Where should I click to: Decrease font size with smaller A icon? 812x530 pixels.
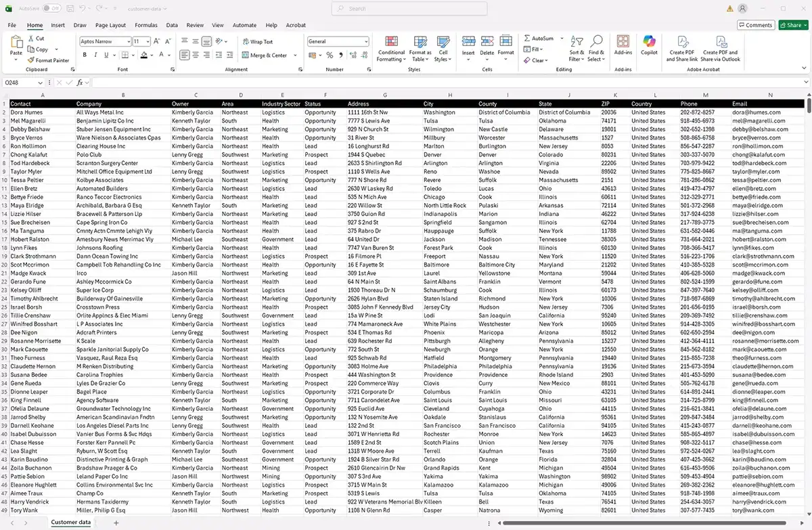click(166, 41)
